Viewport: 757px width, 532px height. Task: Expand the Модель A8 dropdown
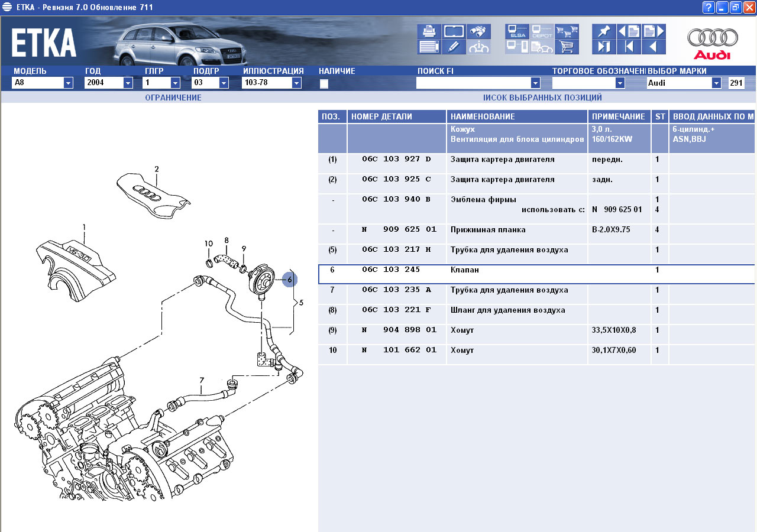click(68, 83)
